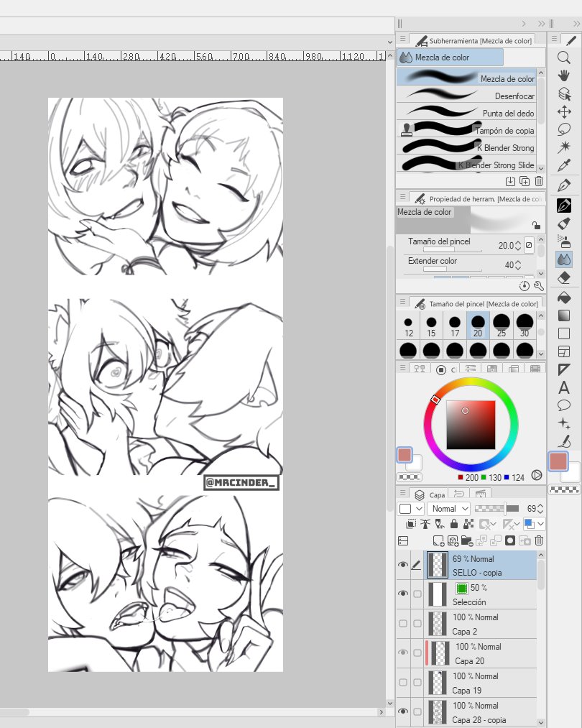Select the Balloon tool
This screenshot has height=728, width=582.
564,405
